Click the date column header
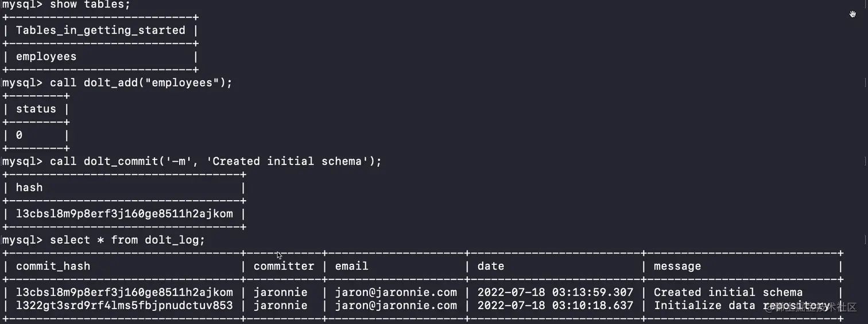Viewport: 868px width, 324px height. point(491,266)
